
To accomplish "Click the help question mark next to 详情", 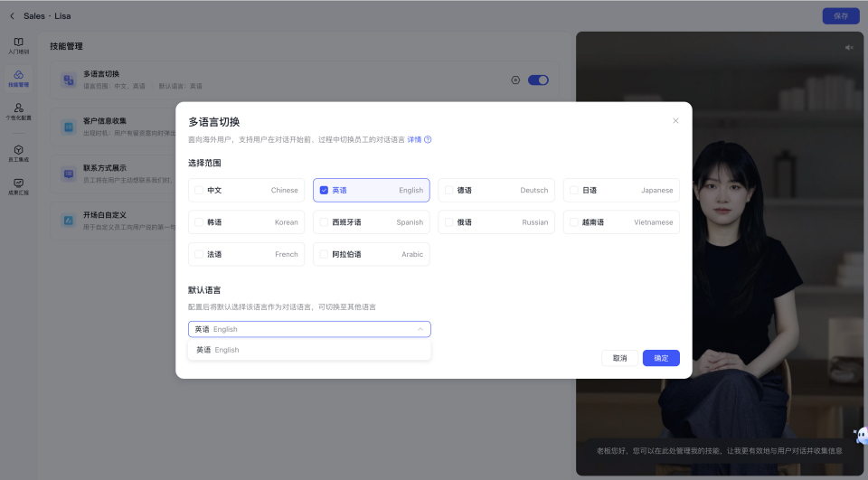I will tap(428, 140).
